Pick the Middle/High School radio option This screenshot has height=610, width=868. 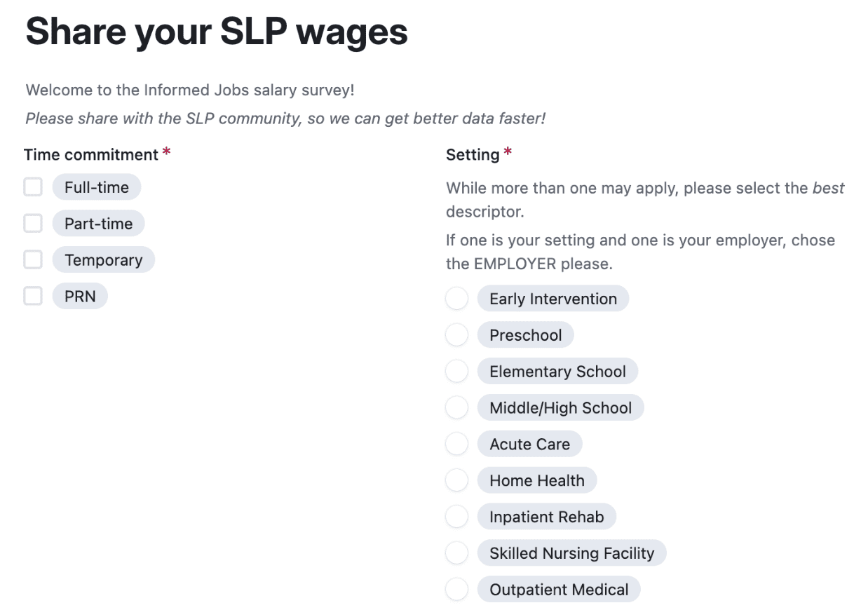click(456, 408)
